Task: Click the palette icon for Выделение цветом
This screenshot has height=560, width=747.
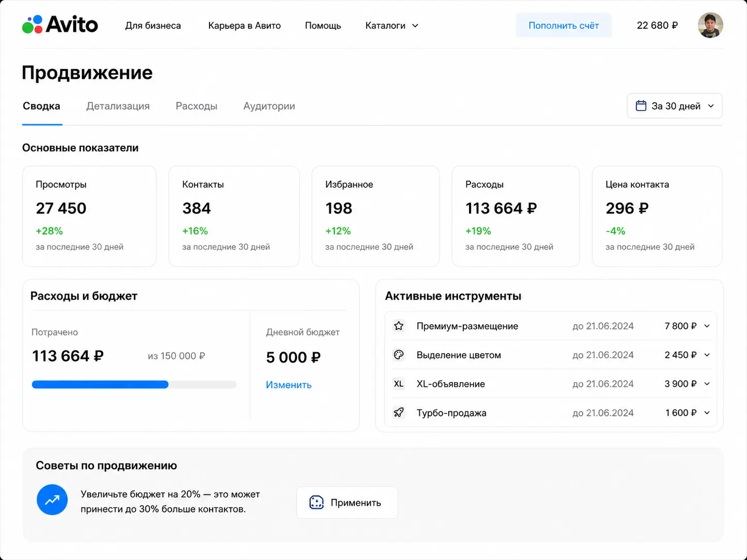Action: pos(399,355)
